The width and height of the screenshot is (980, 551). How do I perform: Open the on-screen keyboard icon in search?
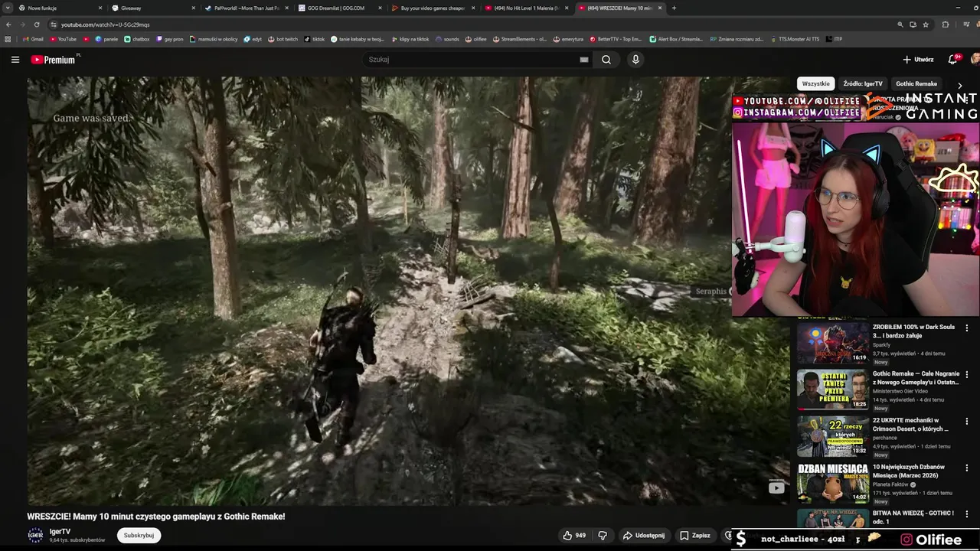pyautogui.click(x=584, y=60)
